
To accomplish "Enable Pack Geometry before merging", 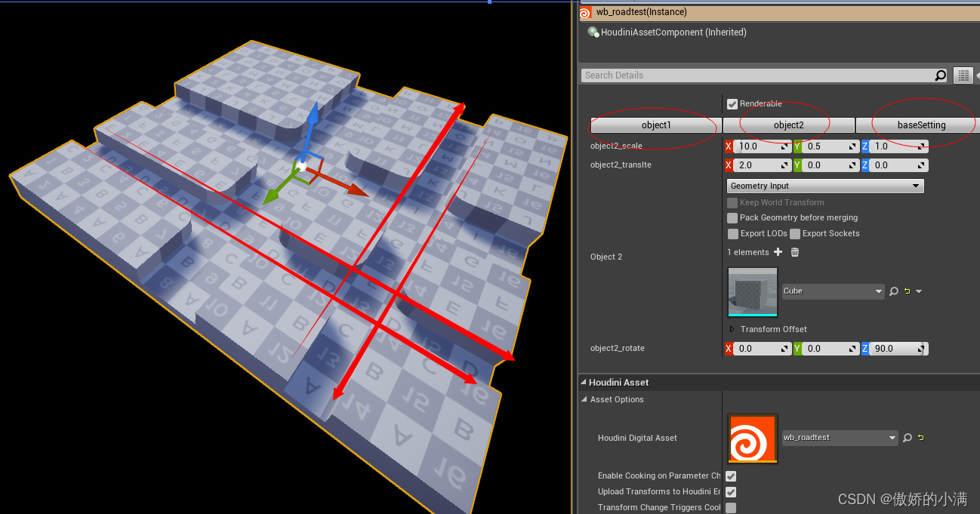I will pos(732,217).
